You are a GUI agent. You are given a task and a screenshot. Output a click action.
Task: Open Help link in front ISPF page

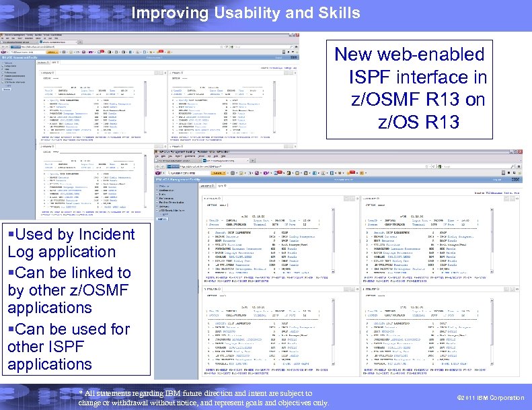point(517,193)
